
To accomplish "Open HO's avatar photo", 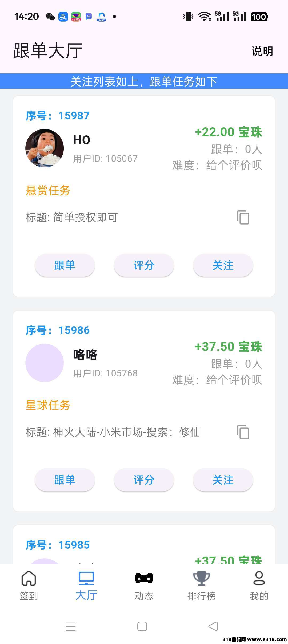I will 45,148.
